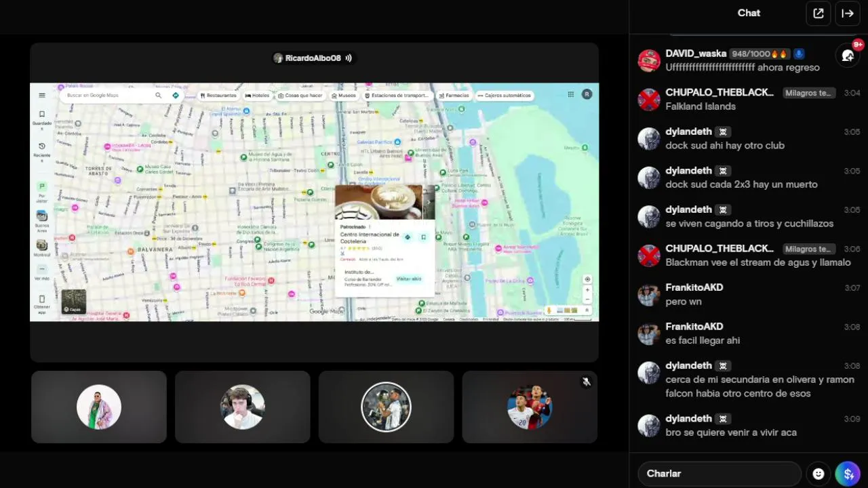
Task: Open the R account avatar in Maps
Action: [x=587, y=94]
